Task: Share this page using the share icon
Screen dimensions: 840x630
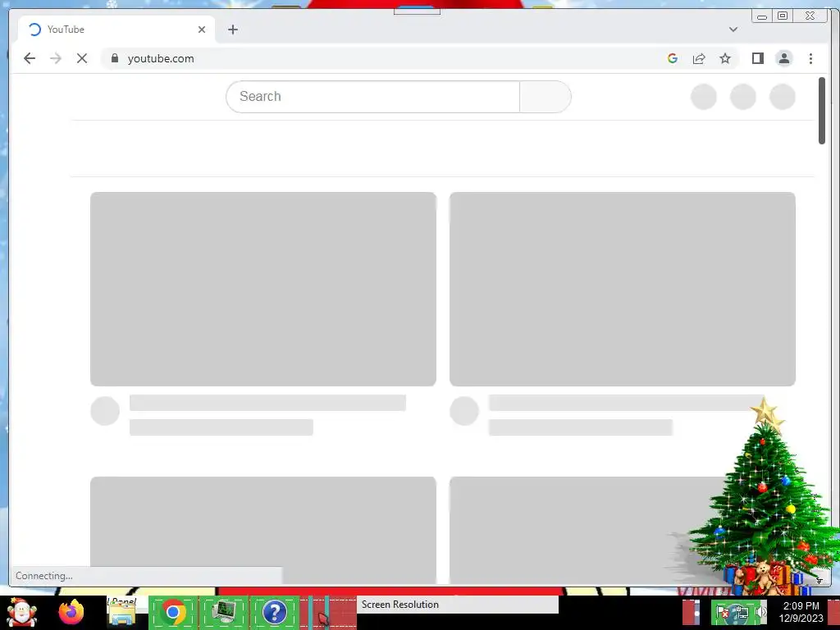Action: pos(699,58)
